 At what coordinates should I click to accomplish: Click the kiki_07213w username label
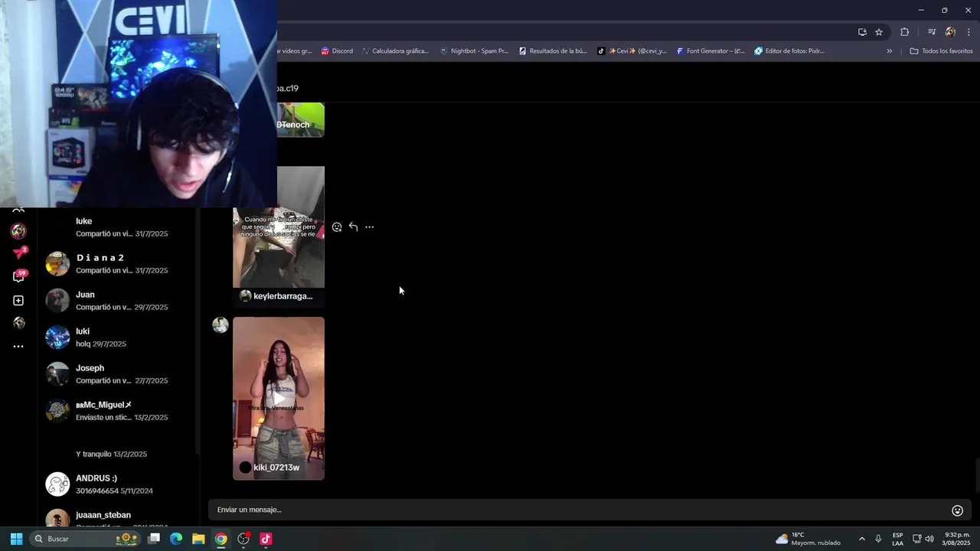[276, 468]
